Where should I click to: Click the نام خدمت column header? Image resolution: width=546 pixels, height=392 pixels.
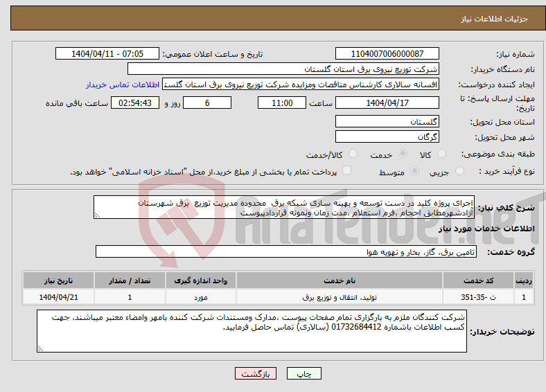click(x=340, y=280)
